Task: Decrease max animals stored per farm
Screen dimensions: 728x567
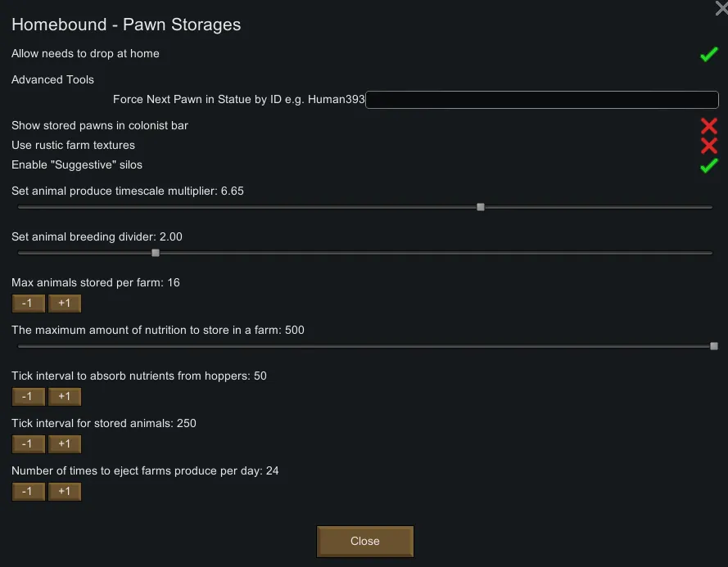Action: [28, 304]
